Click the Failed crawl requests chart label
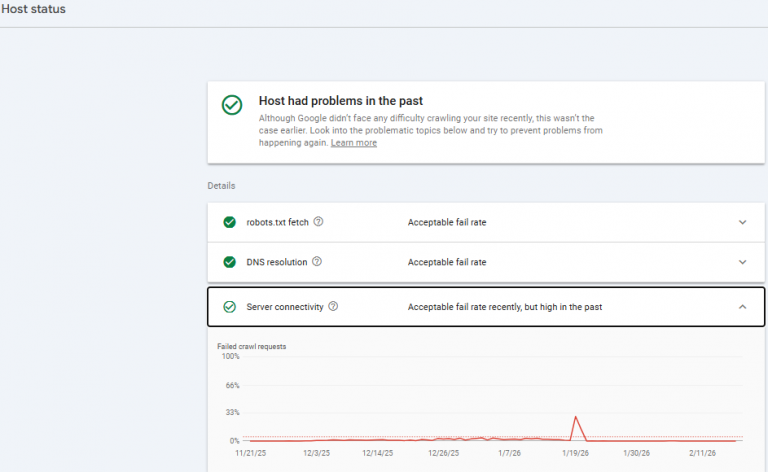Screen dimensions: 768x472 point(252,346)
